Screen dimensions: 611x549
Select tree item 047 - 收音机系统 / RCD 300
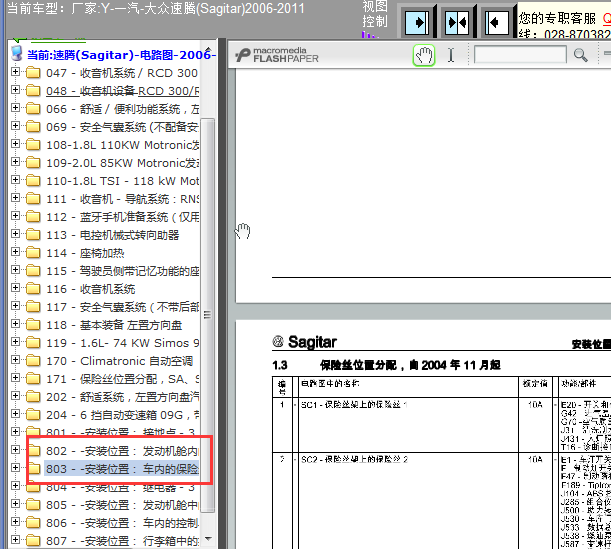point(122,73)
